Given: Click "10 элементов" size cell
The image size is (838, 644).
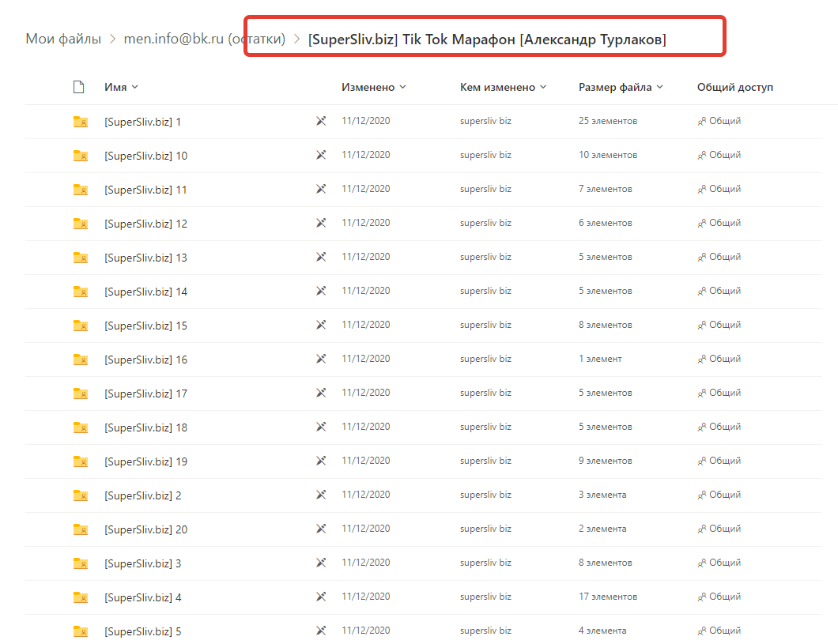Looking at the screenshot, I should (608, 155).
